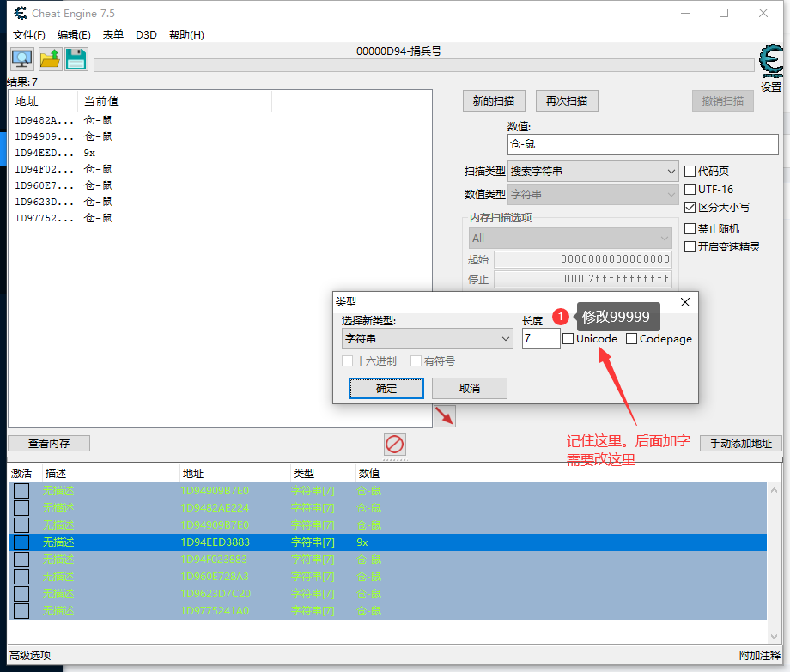Uncheck 区分大小写 option

click(690, 207)
